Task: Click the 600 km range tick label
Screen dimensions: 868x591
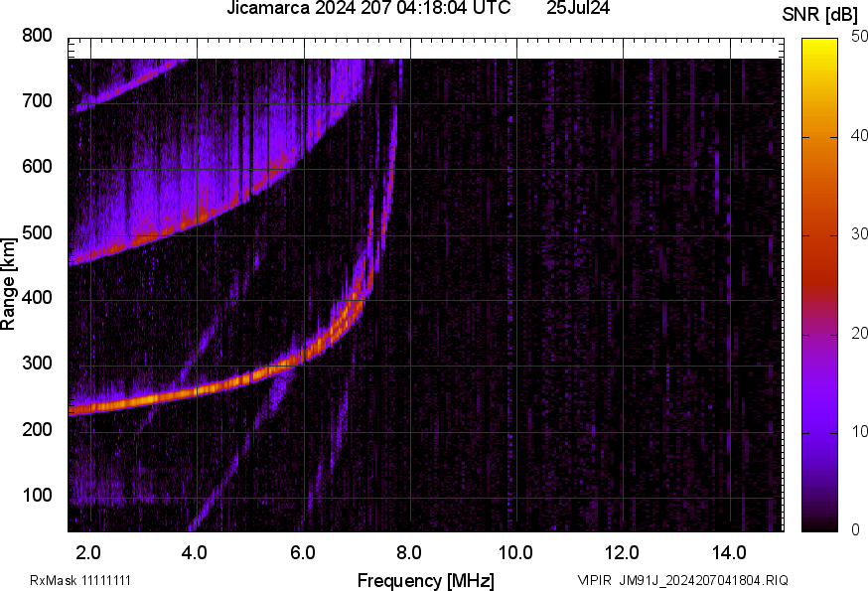Action: pos(37,166)
